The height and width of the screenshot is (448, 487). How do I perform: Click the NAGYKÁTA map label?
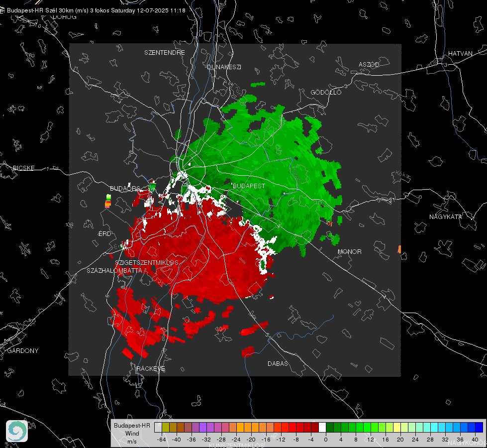(x=446, y=217)
